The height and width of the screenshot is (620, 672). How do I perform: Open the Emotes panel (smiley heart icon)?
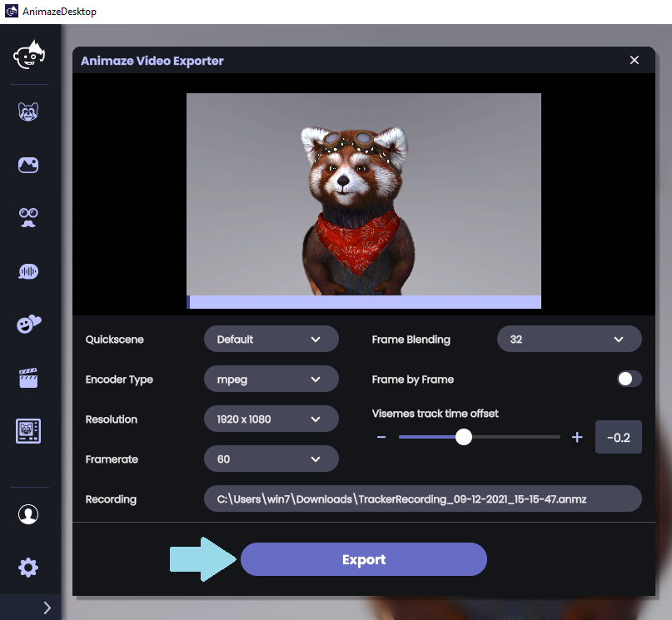(28, 324)
